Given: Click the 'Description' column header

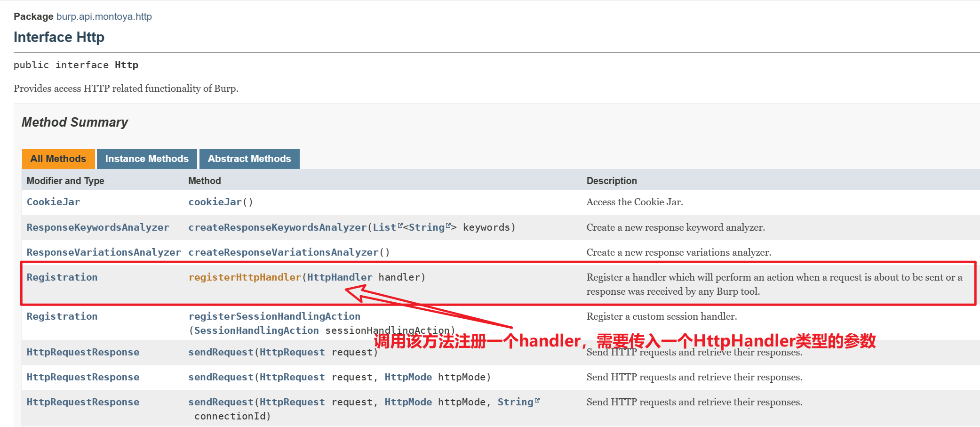Looking at the screenshot, I should point(612,181).
